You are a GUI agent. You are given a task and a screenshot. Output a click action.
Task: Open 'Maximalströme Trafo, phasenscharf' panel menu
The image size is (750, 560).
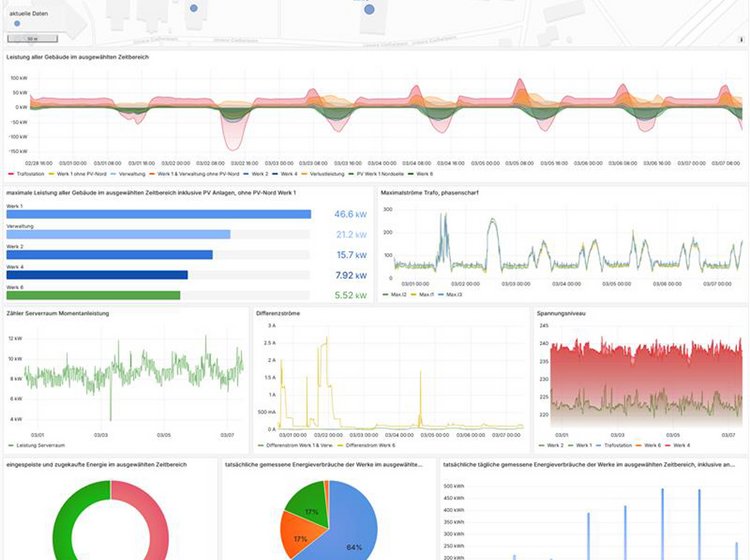[x=430, y=193]
